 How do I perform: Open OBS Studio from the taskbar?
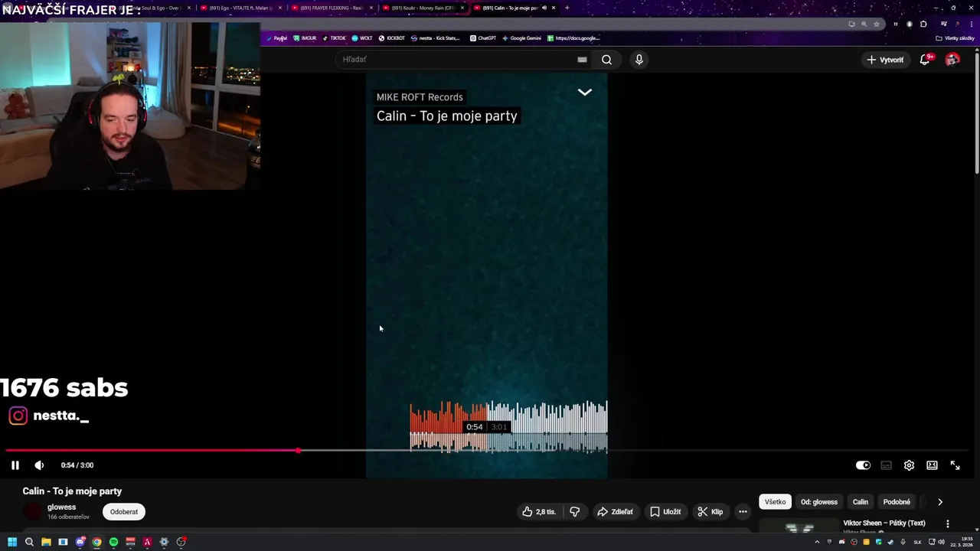[x=181, y=542]
